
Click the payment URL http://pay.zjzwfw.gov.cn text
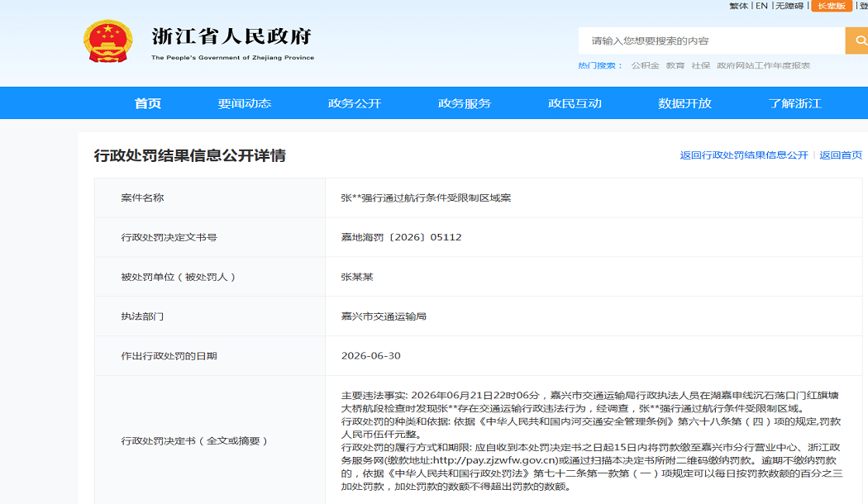pyautogui.click(x=494, y=460)
